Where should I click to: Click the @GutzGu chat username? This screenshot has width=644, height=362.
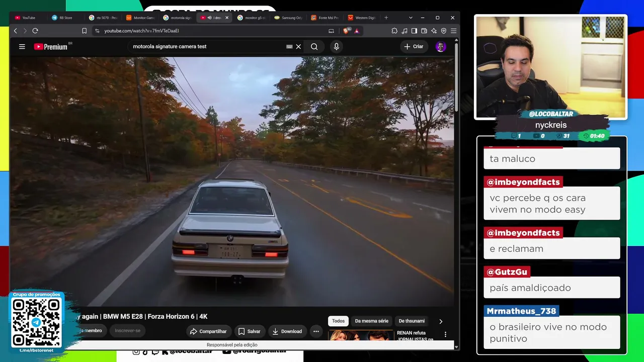point(507,272)
